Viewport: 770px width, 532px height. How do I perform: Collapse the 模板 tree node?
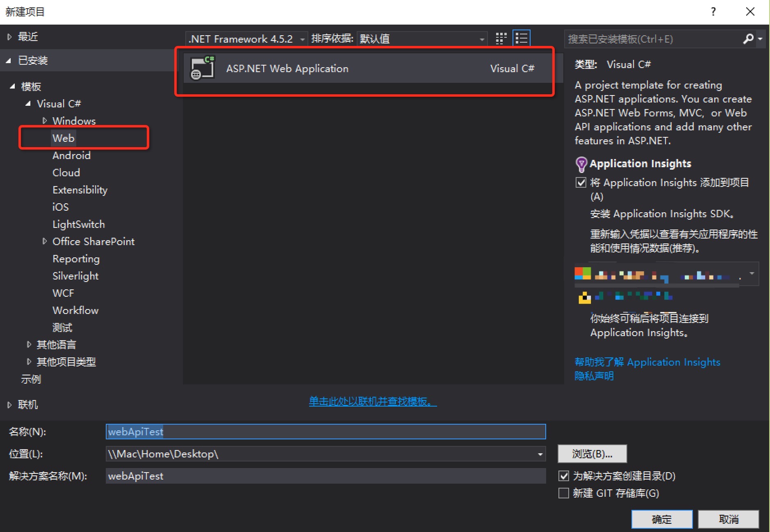coord(13,86)
